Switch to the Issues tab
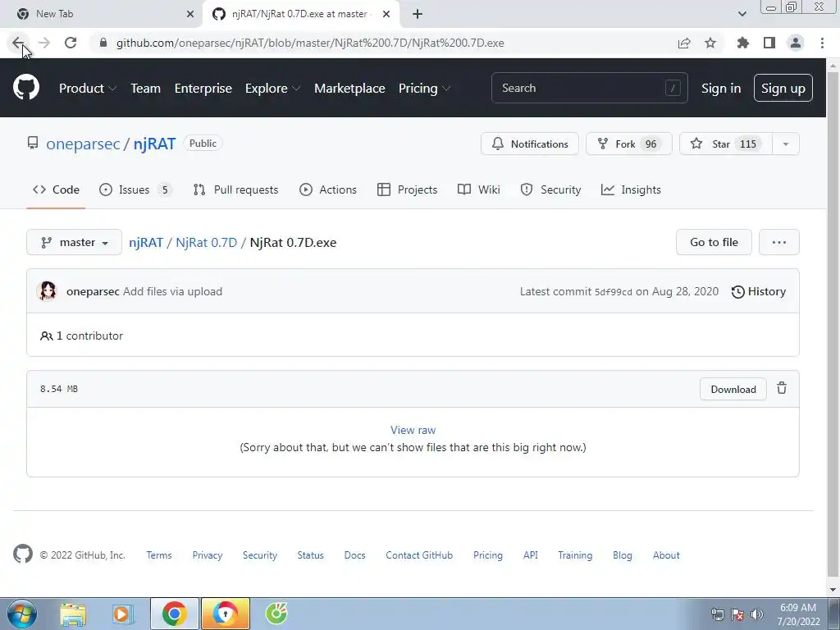 coord(135,189)
